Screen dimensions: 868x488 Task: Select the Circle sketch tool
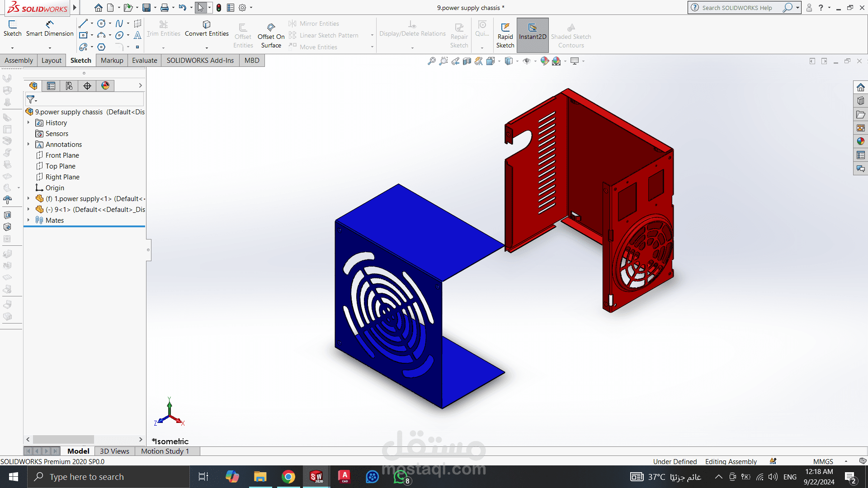[x=102, y=23]
